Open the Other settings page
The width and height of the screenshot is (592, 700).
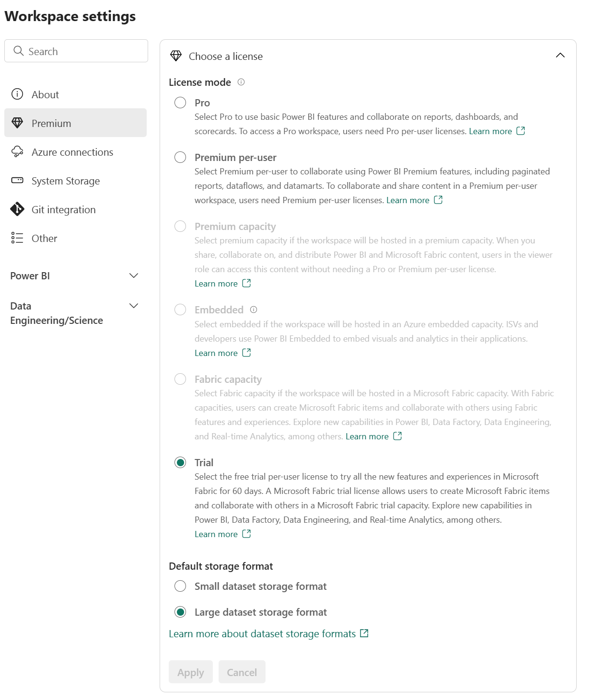(75, 238)
